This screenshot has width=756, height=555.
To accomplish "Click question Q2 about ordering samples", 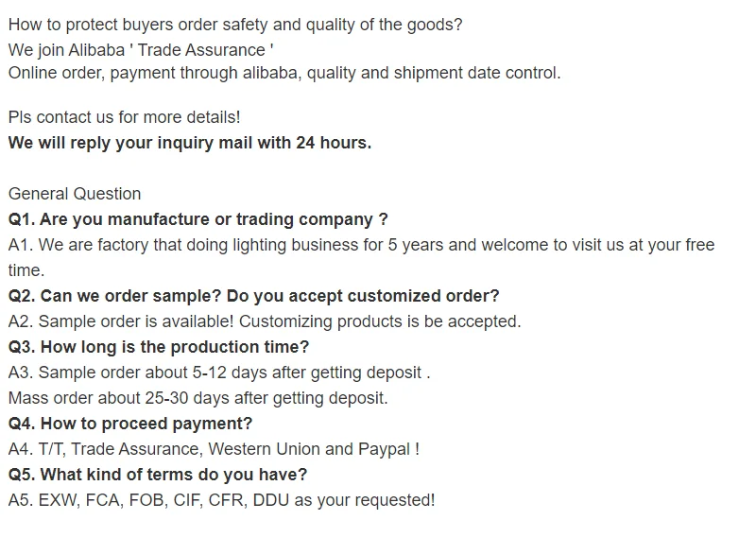I will click(253, 296).
